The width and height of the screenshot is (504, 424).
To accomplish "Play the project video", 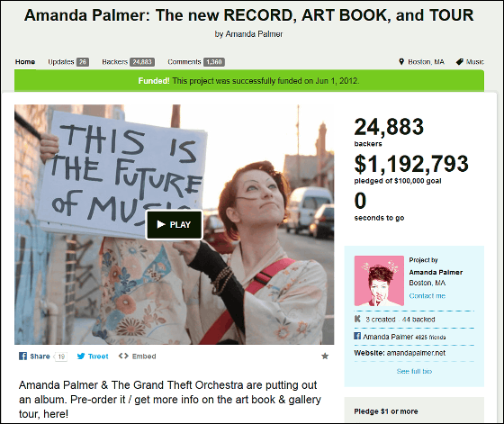I will (x=175, y=225).
